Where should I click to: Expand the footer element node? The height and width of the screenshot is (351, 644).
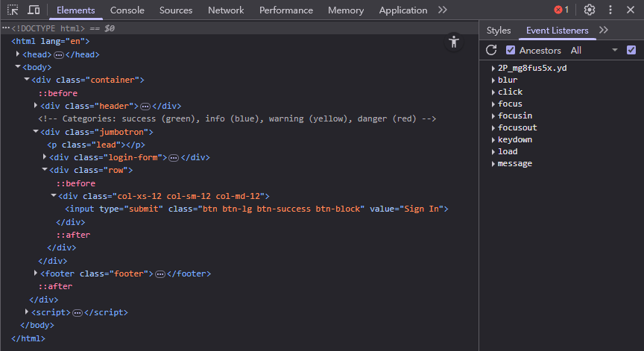pos(35,274)
